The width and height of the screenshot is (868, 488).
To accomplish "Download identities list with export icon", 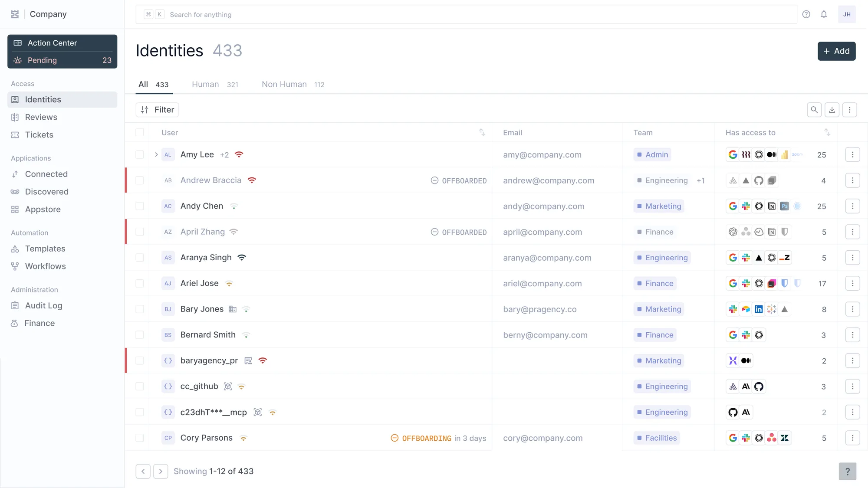I will (832, 110).
